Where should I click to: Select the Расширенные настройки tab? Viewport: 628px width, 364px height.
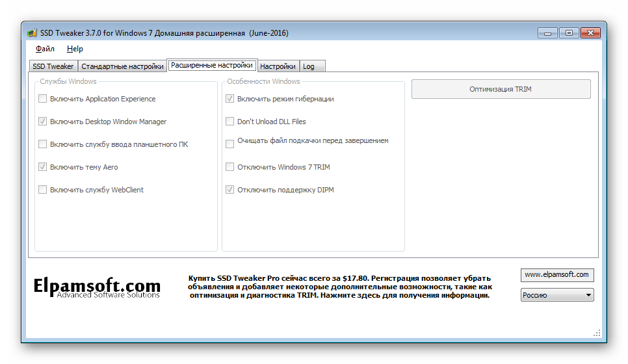tap(212, 65)
